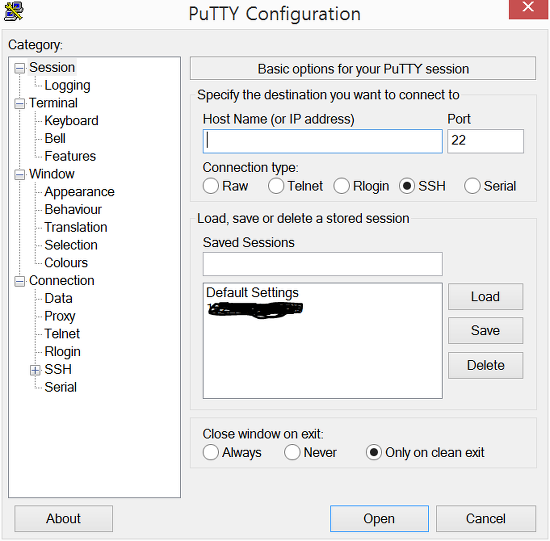
Task: Open the Window category
Action: click(x=52, y=174)
